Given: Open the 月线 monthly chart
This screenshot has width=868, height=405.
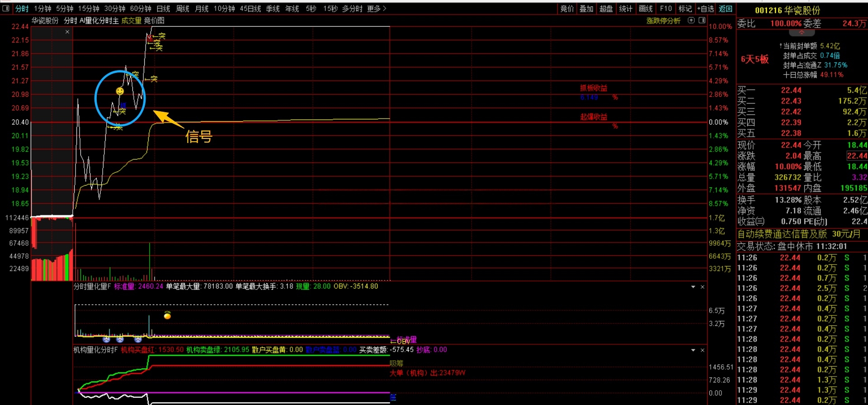Looking at the screenshot, I should [x=202, y=9].
